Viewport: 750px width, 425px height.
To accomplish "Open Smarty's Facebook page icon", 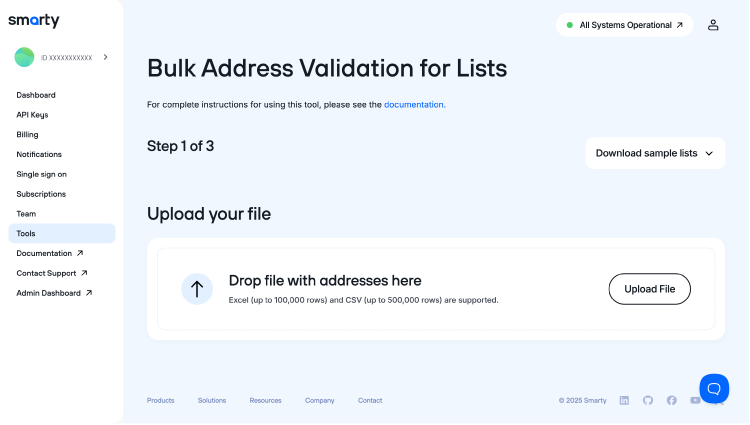I will click(671, 400).
